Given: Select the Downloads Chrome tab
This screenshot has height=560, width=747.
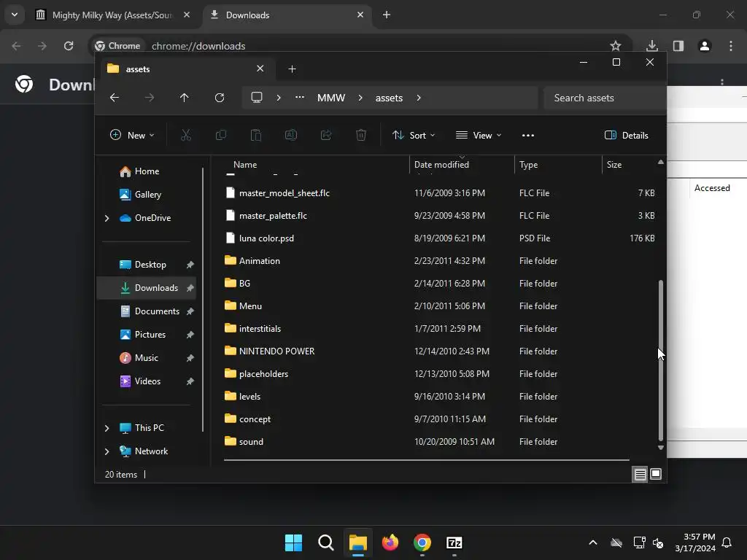Looking at the screenshot, I should [x=287, y=15].
